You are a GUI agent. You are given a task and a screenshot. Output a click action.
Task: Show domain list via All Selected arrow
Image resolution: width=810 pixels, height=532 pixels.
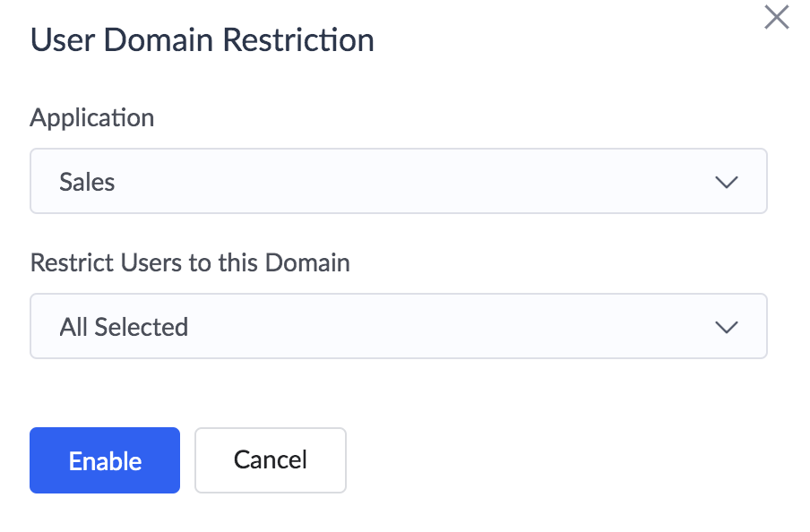click(x=727, y=327)
